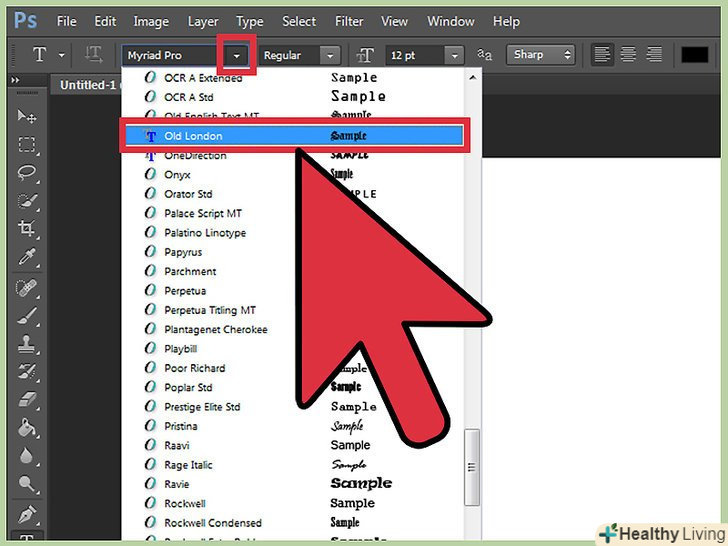This screenshot has width=728, height=546.
Task: Select the Eraser tool
Action: [26, 400]
